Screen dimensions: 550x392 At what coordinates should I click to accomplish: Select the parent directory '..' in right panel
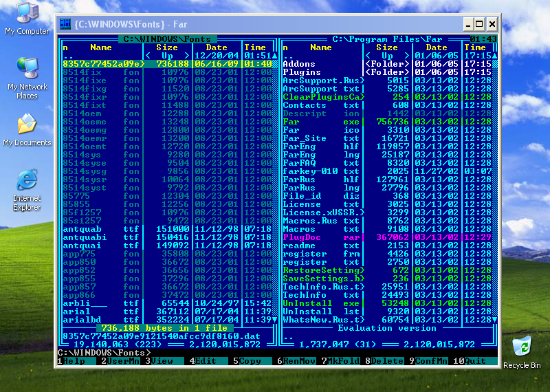tap(387, 56)
